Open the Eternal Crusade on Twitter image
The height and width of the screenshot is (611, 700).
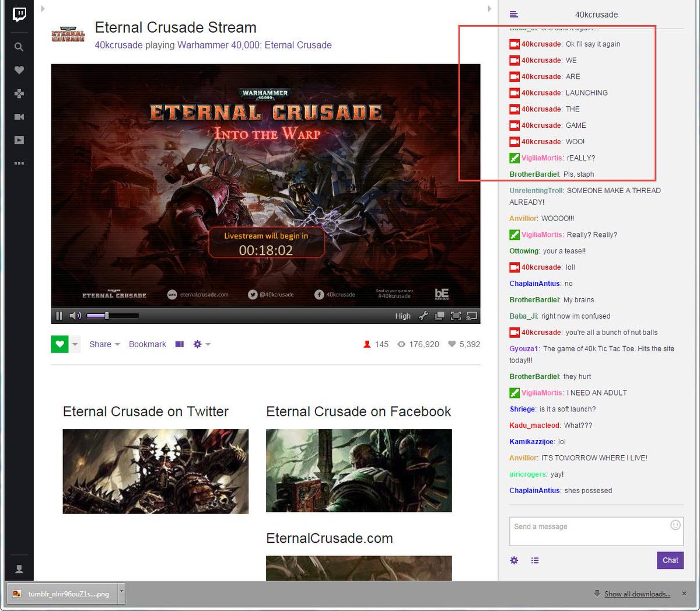point(156,472)
